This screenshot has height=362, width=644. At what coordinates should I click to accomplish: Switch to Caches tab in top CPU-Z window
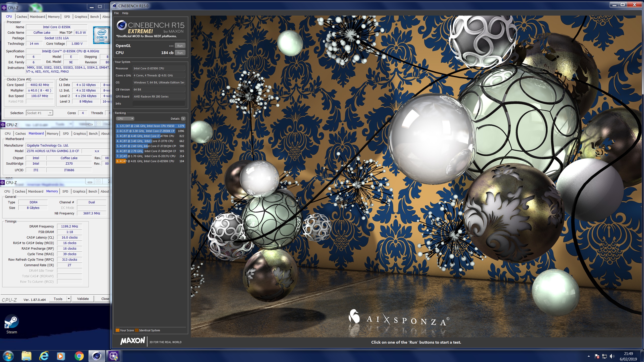[22, 17]
